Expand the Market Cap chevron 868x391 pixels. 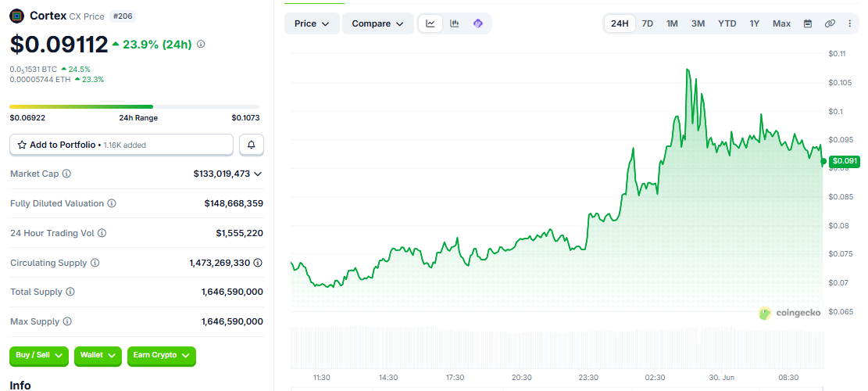[257, 174]
